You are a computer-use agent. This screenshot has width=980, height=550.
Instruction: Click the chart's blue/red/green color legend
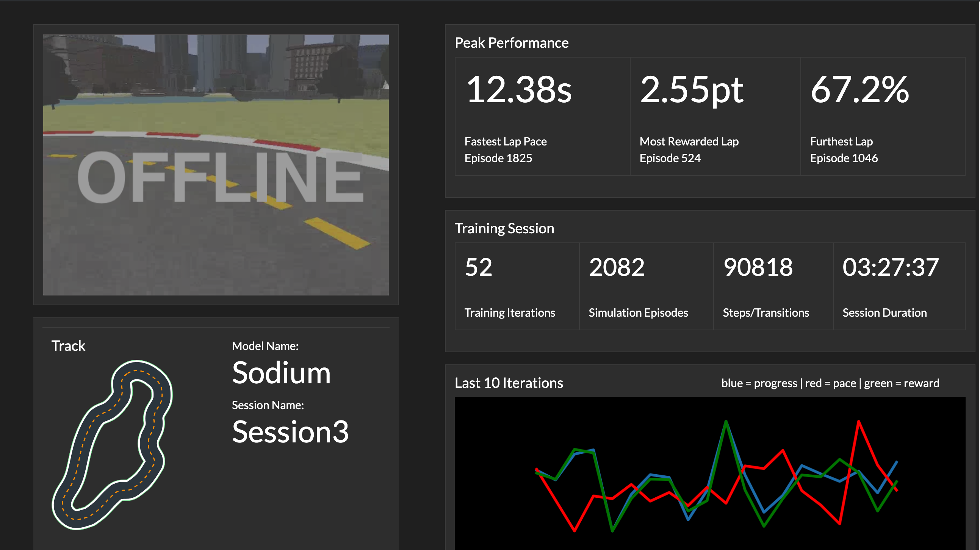click(830, 383)
